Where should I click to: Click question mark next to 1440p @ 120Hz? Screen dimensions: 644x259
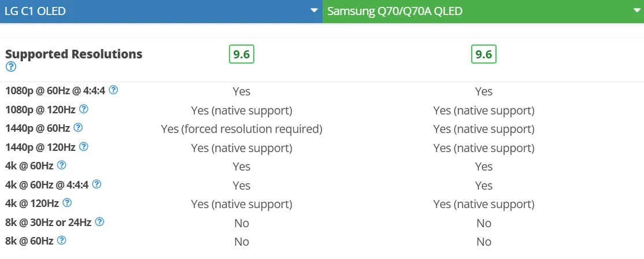coord(83,146)
